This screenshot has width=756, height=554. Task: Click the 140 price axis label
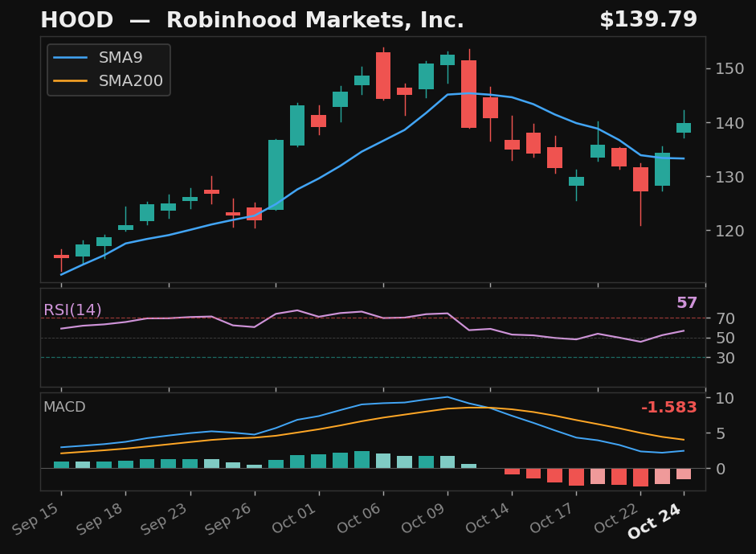coord(729,123)
